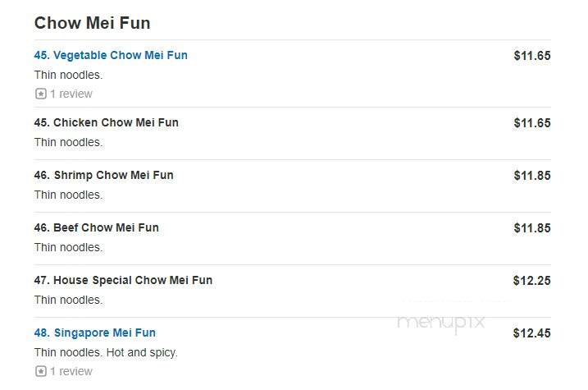Click the $12.45 Singapore Mei Fun price
Screen dimensions: 588x390
pos(531,333)
